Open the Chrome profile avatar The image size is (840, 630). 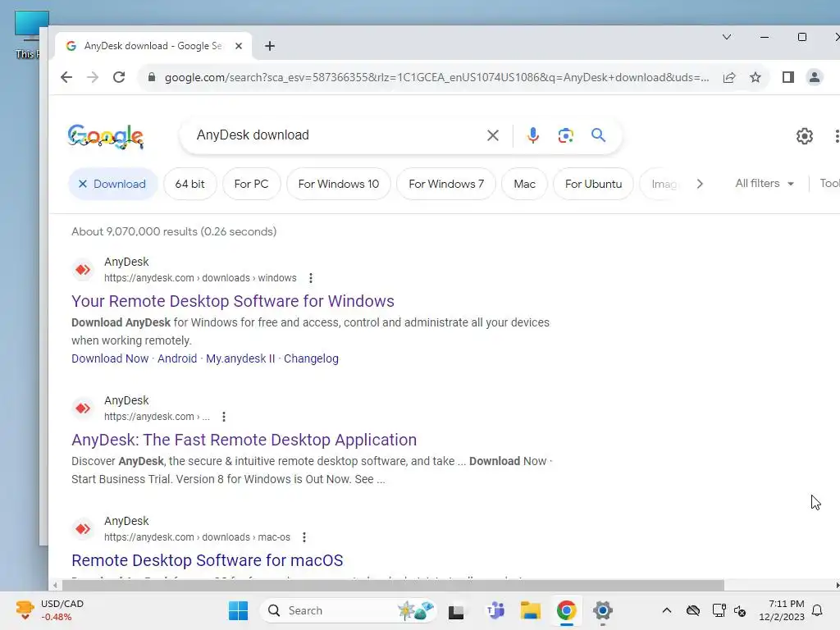click(x=815, y=77)
